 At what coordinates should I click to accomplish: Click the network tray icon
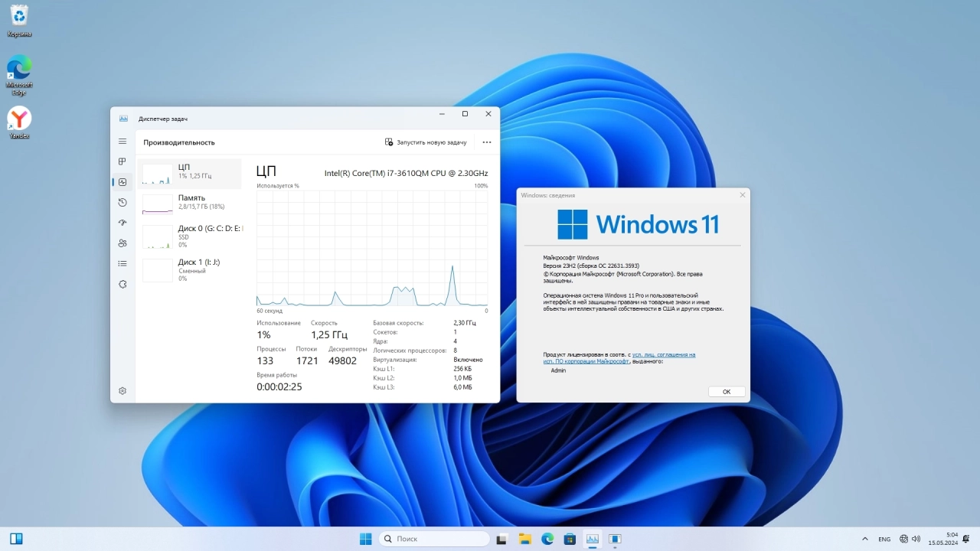[904, 539]
